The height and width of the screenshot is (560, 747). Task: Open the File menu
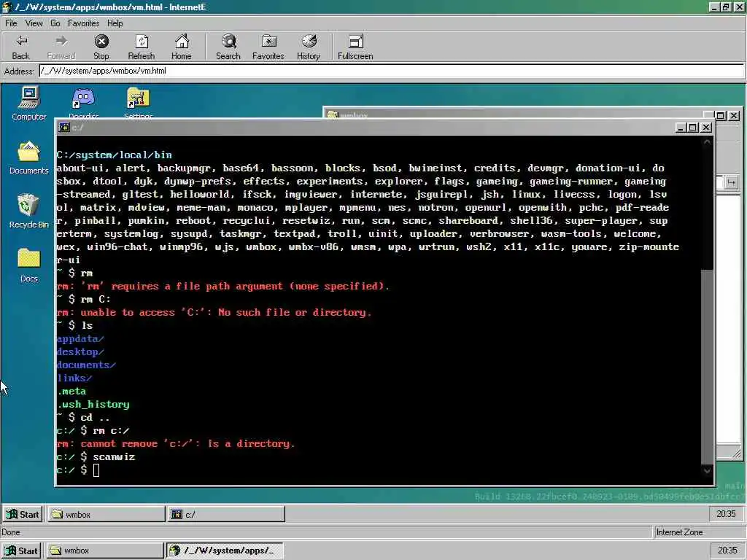[11, 23]
